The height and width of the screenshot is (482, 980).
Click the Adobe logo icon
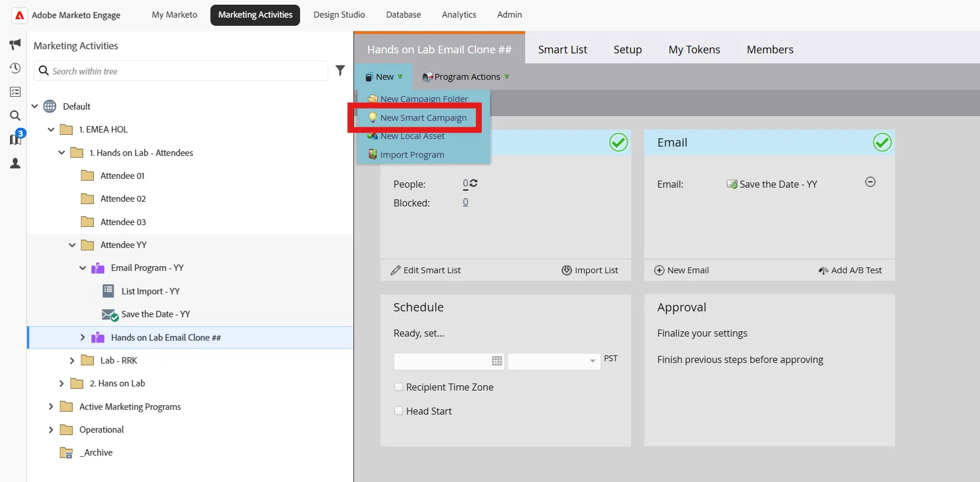click(x=19, y=15)
